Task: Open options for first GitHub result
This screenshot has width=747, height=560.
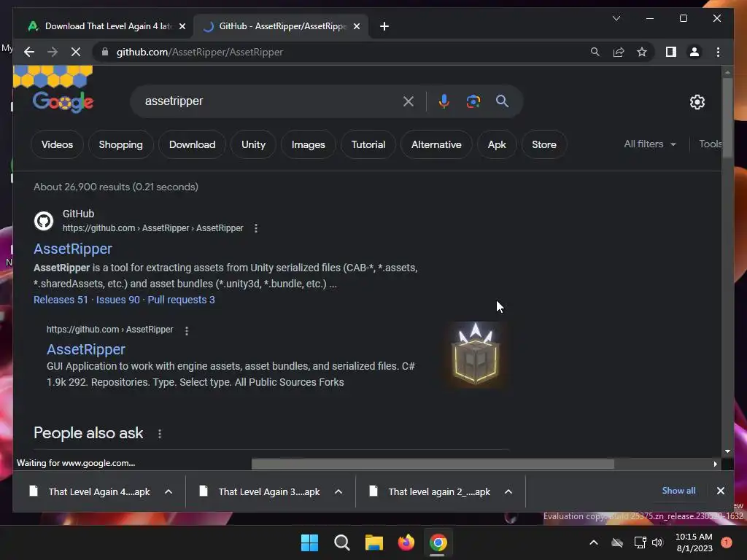Action: tap(256, 228)
